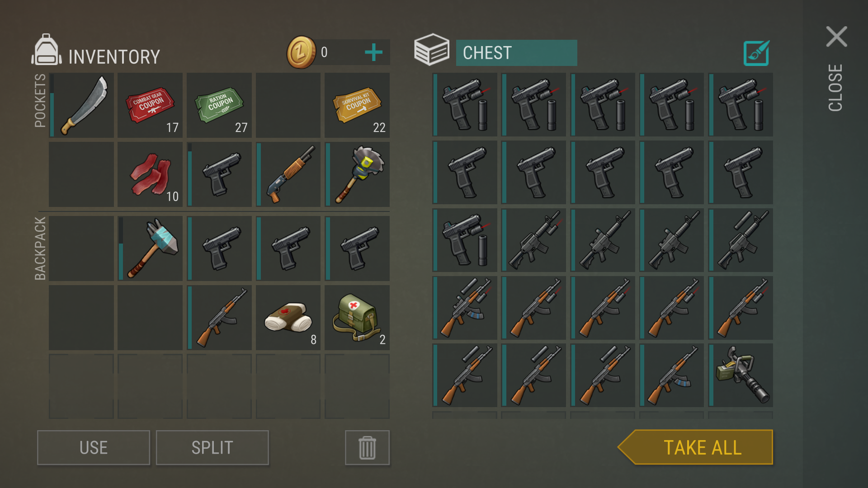The width and height of the screenshot is (868, 488).
Task: Click the SPLIT button
Action: 212,448
